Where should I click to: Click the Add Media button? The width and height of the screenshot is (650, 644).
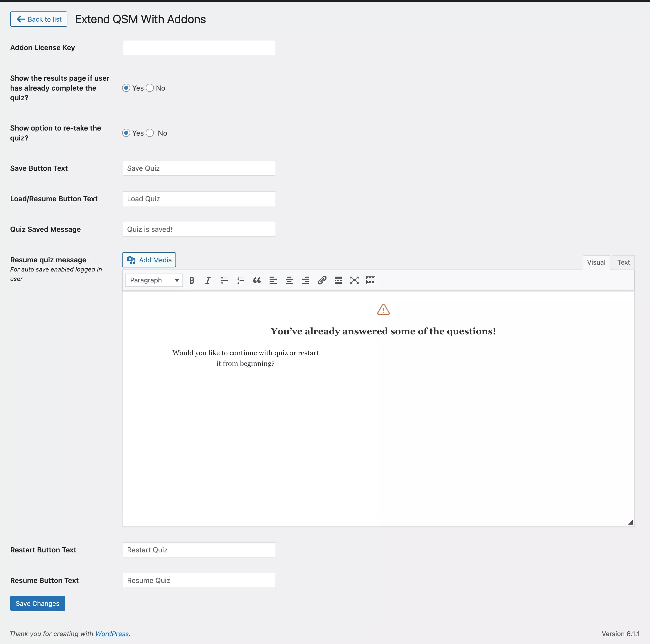(149, 260)
